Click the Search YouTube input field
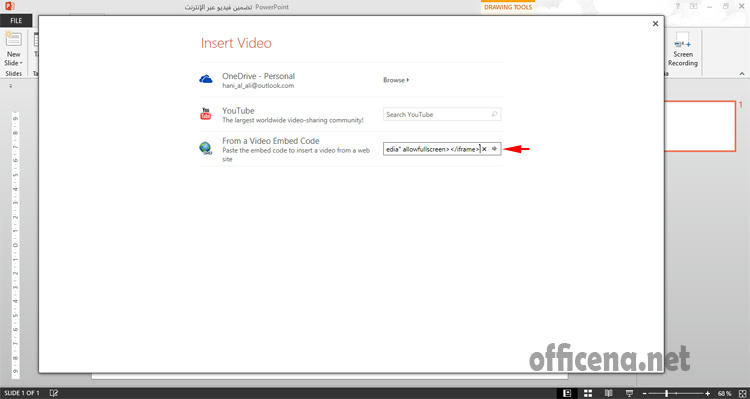The height and width of the screenshot is (399, 750). [x=442, y=114]
